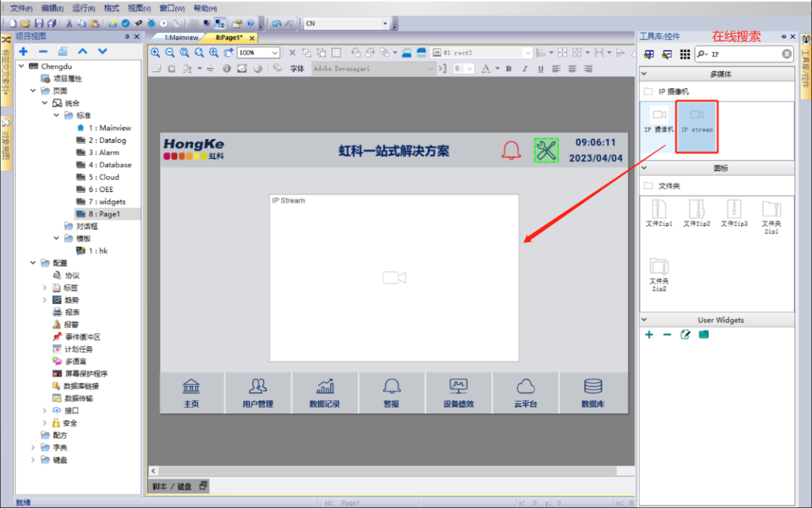Click the help question mark toolbar icon

[x=250, y=23]
